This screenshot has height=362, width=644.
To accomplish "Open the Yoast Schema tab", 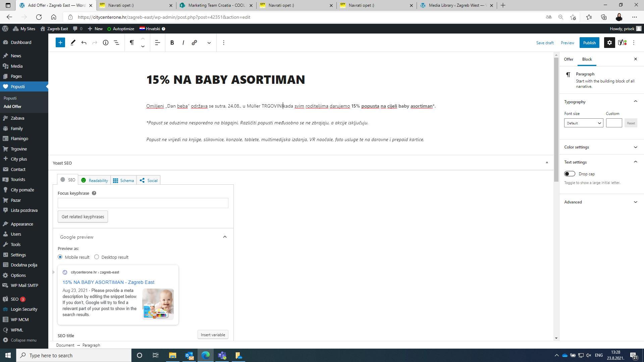I will (123, 180).
